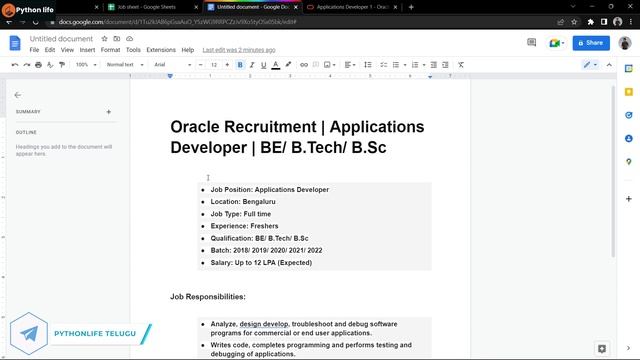Star the Untitled document
640x360 pixels.
104,39
